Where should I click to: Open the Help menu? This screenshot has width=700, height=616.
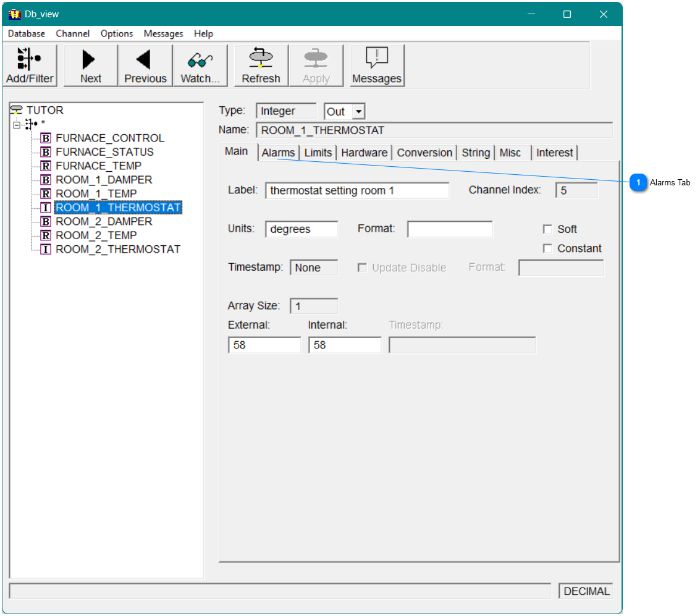[203, 33]
